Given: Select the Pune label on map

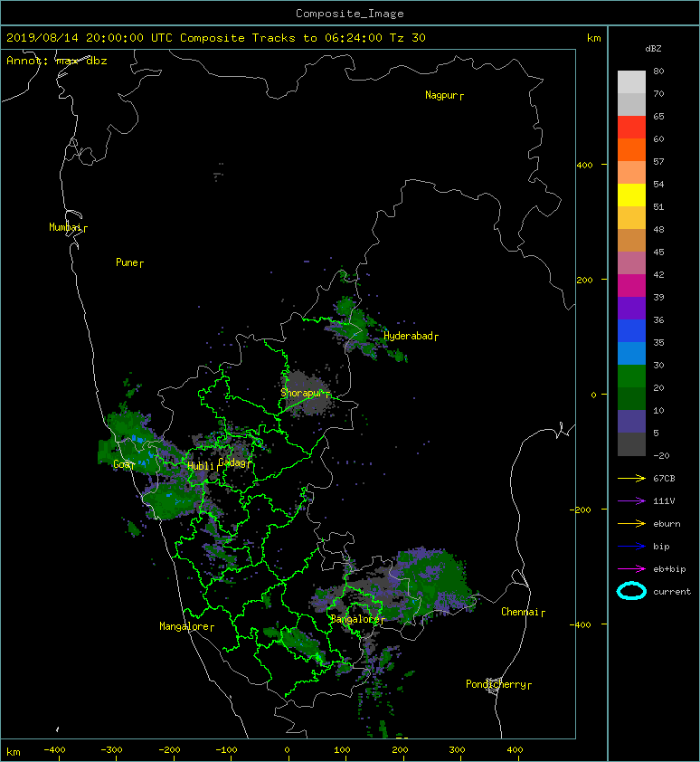Looking at the screenshot, I should (x=129, y=262).
